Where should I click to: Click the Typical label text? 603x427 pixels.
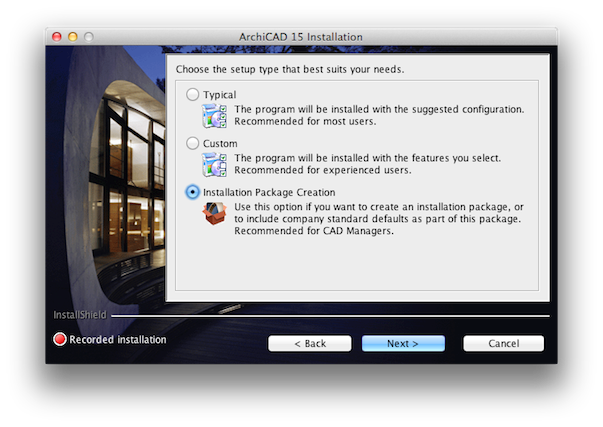point(220,95)
